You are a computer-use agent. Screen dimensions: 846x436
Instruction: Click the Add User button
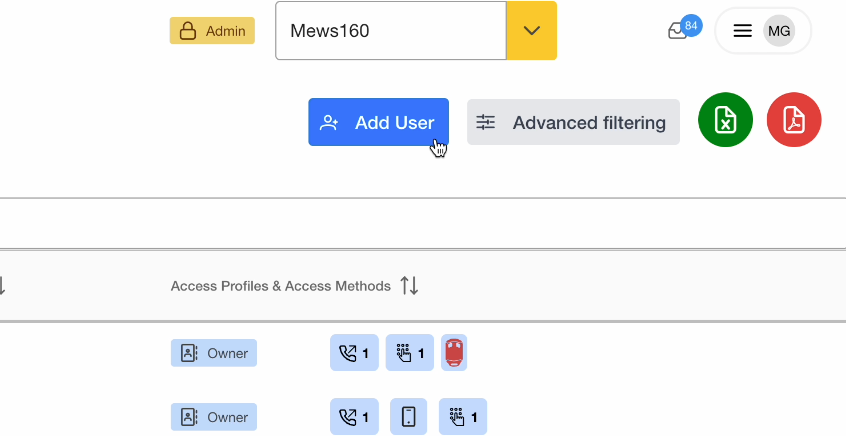tap(378, 122)
